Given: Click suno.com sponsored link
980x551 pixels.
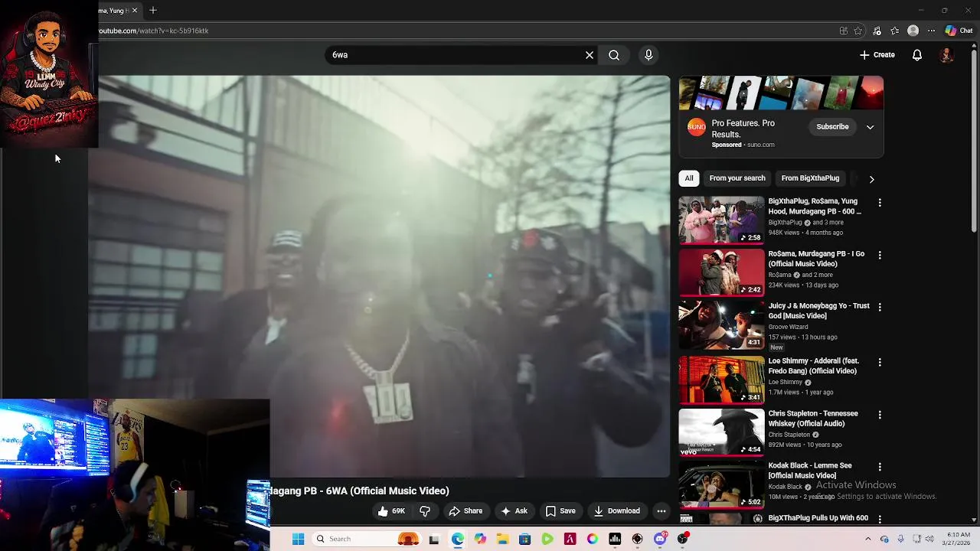Looking at the screenshot, I should (x=760, y=145).
